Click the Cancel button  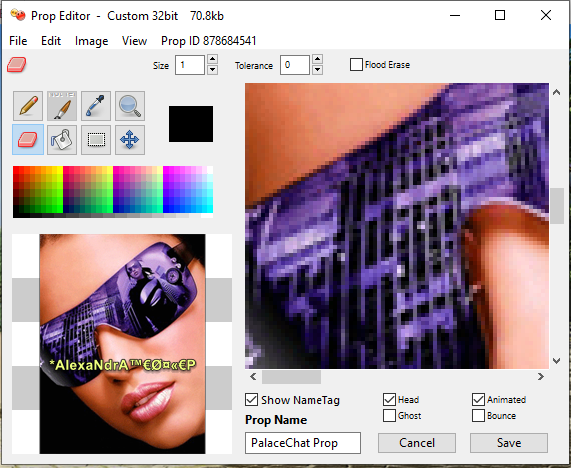417,443
